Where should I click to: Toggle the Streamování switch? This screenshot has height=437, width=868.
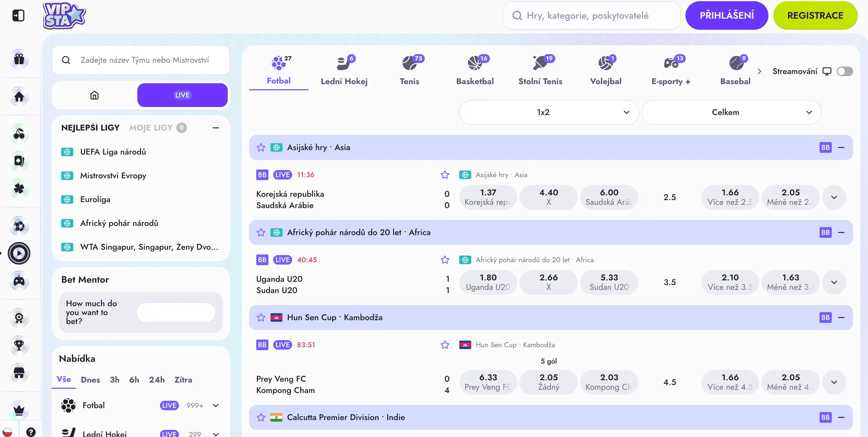[845, 71]
